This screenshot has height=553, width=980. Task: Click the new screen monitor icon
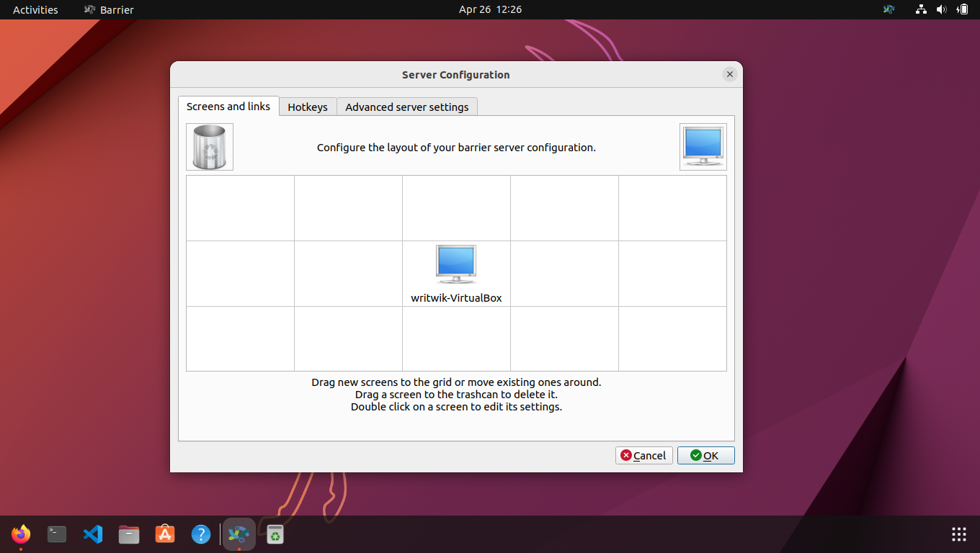[x=703, y=146]
